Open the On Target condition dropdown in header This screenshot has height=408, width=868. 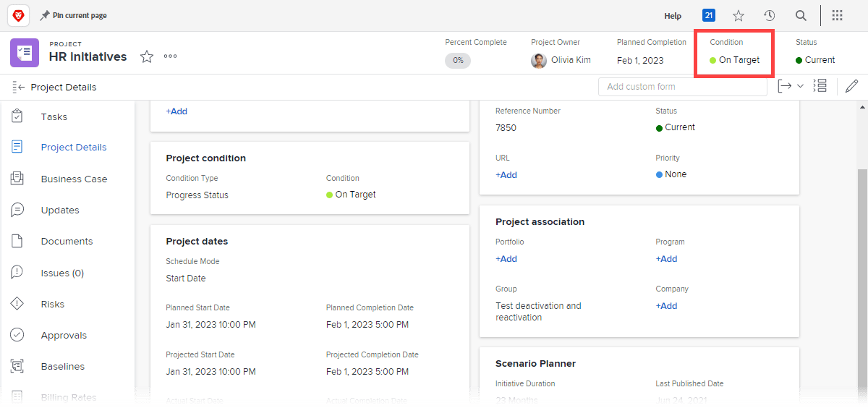click(735, 60)
